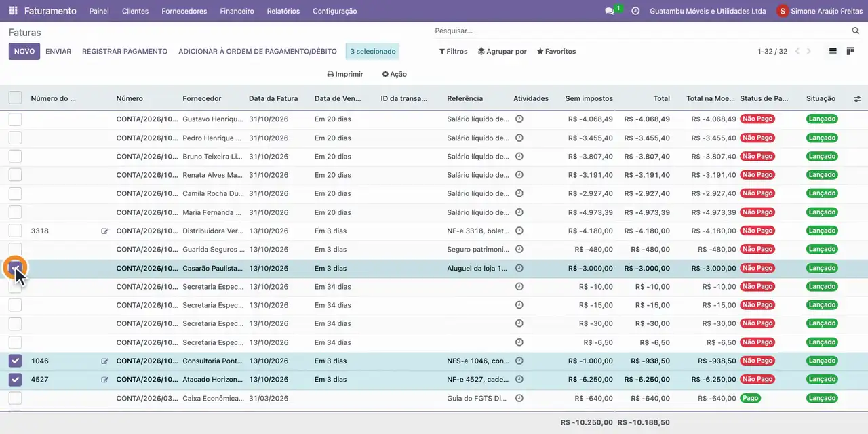Select checkbox for Caixa Econômica row
This screenshot has width=868, height=434.
[x=15, y=398]
